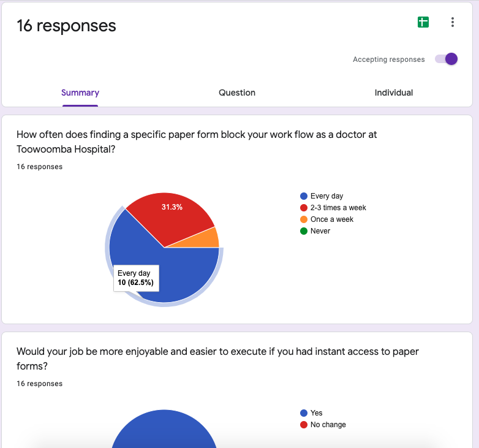Click the blue Yes legend dot

pyautogui.click(x=304, y=413)
